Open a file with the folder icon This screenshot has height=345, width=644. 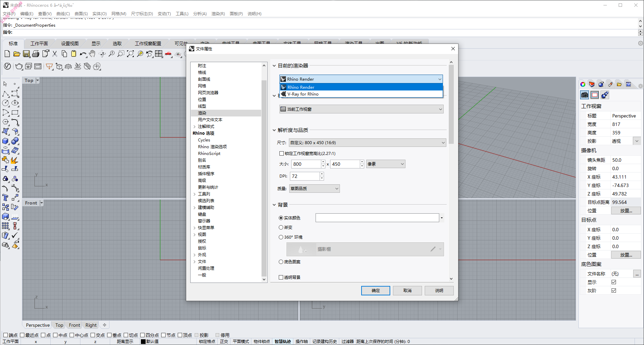coord(17,54)
